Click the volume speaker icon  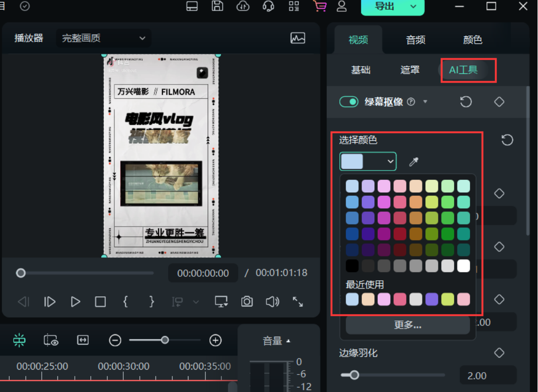[272, 302]
